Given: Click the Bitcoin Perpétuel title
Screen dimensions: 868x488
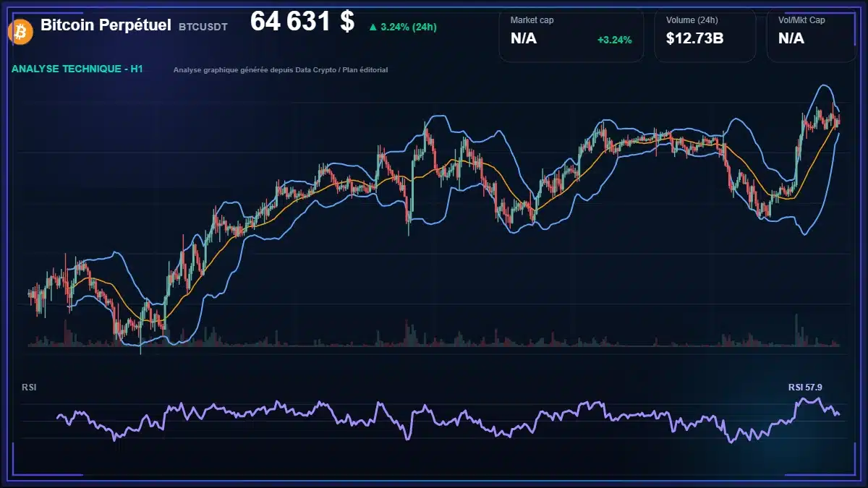Looking at the screenshot, I should [x=106, y=25].
